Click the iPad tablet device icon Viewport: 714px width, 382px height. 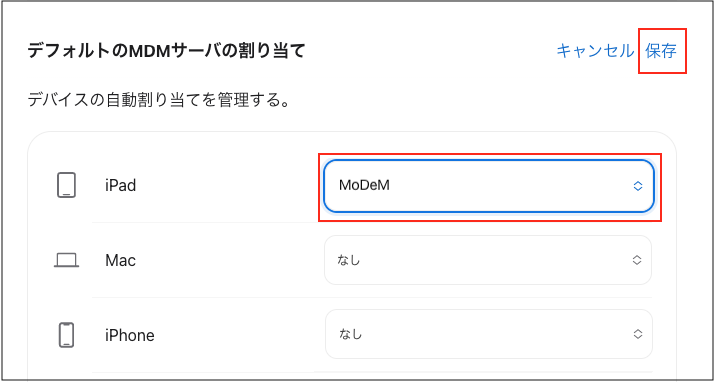point(66,186)
